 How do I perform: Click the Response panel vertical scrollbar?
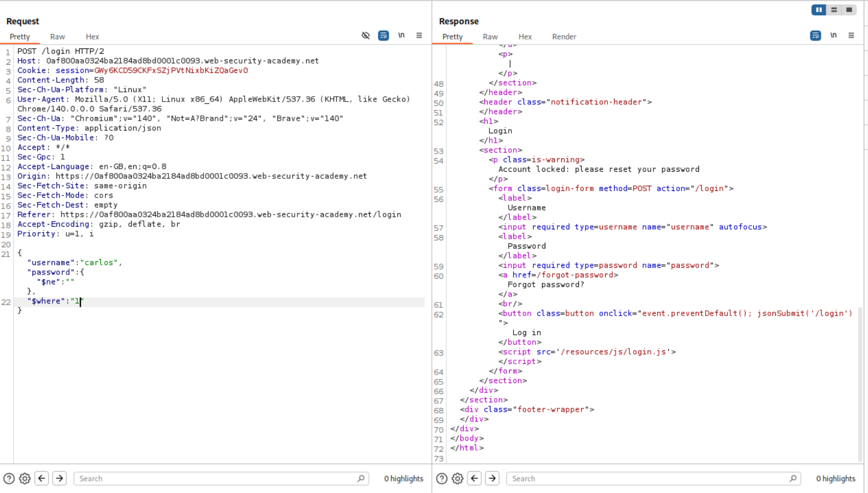[x=860, y=384]
